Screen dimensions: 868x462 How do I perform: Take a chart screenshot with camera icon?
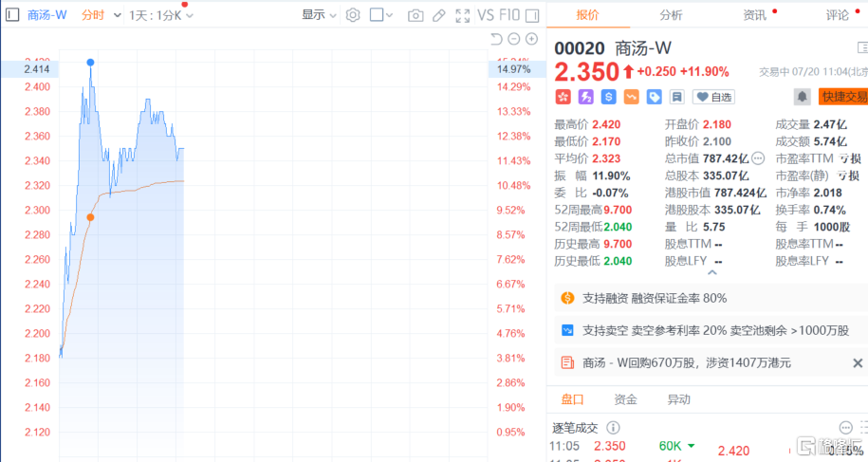click(x=416, y=15)
